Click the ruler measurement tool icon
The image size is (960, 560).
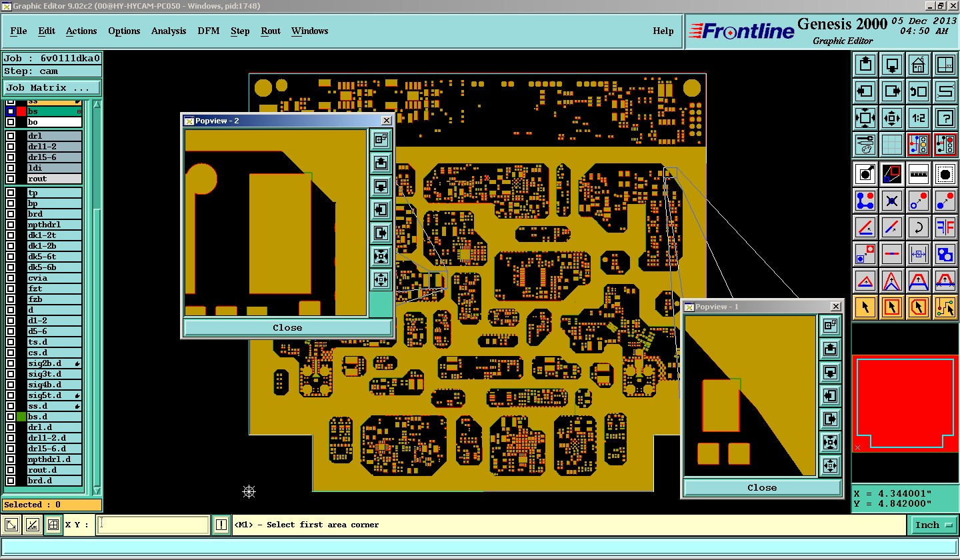click(919, 174)
